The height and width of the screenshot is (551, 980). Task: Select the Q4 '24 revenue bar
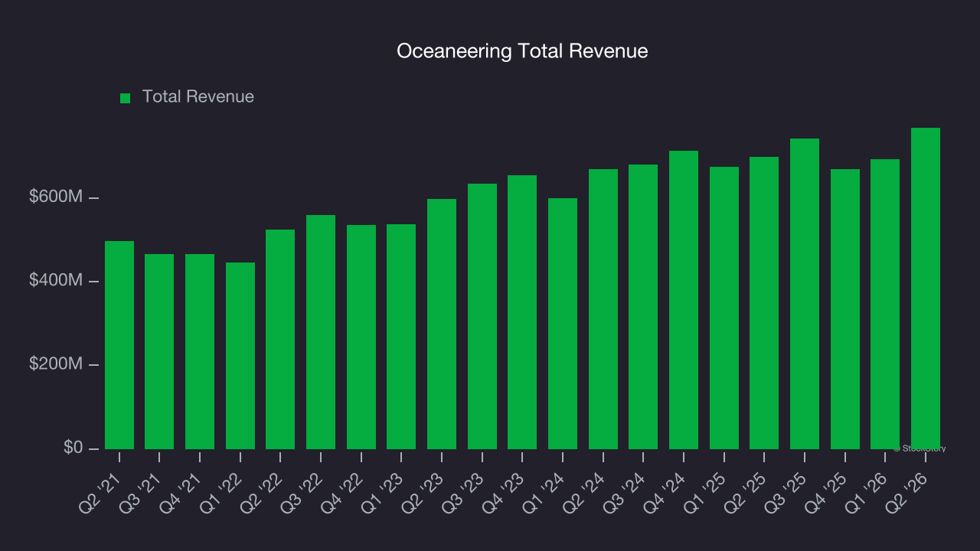[684, 300]
